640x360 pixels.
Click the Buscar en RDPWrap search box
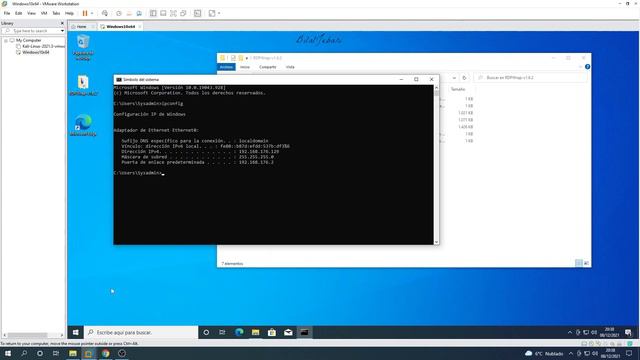pos(531,78)
